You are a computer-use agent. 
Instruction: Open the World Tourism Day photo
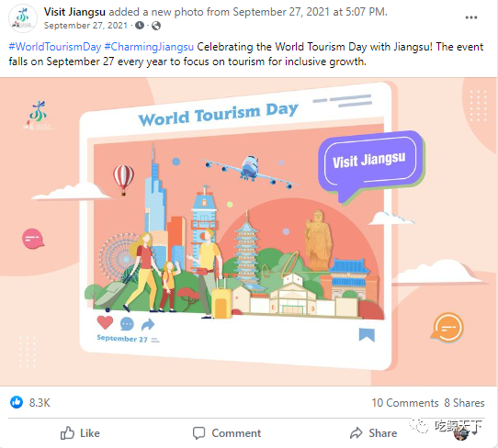point(248,231)
